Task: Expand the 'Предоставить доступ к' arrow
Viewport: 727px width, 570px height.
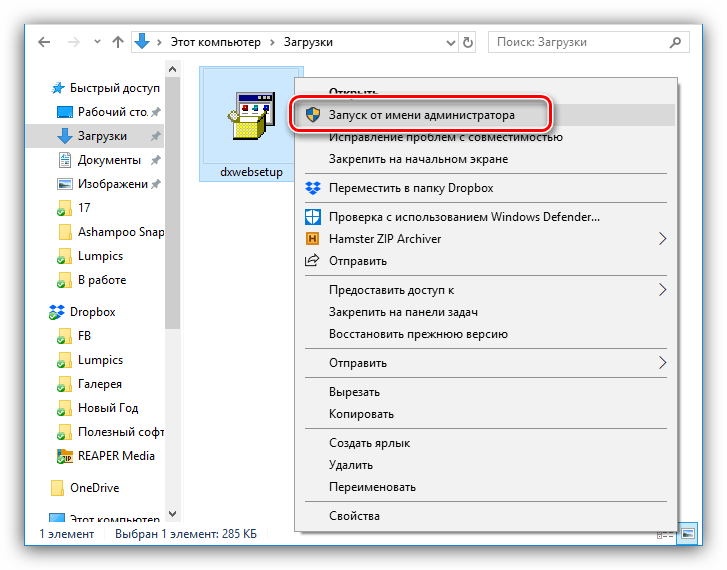Action: [663, 290]
